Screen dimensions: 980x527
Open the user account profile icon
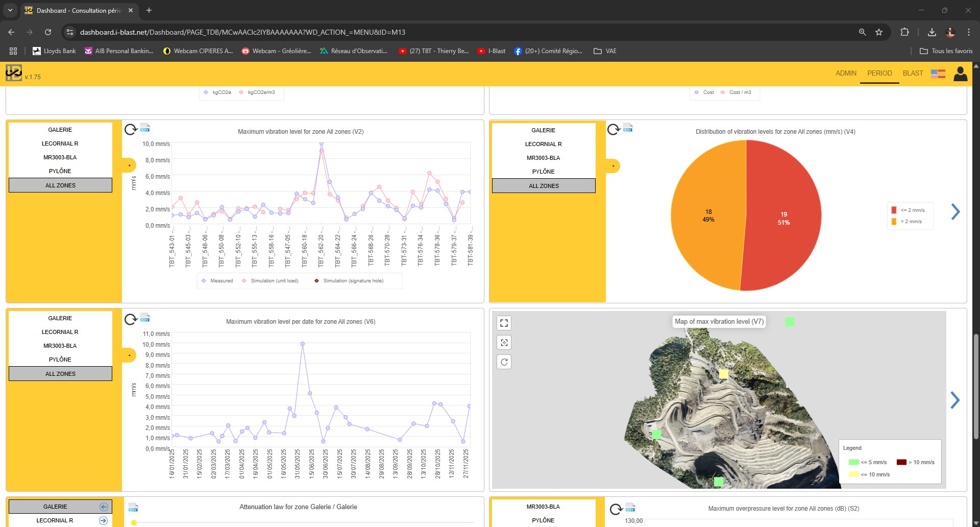[960, 74]
